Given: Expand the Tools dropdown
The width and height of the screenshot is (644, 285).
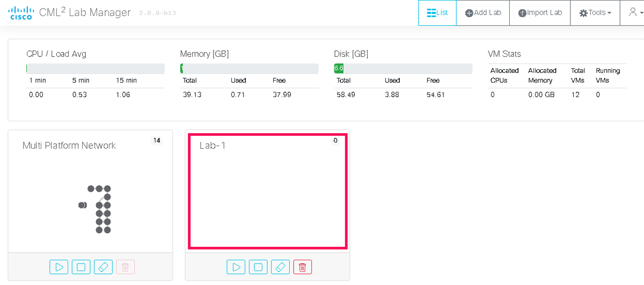Looking at the screenshot, I should pos(595,12).
